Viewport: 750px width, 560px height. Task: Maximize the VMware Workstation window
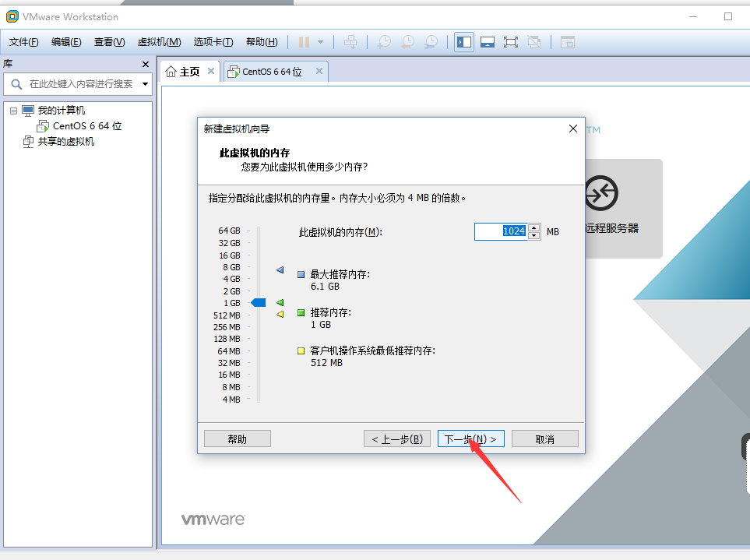728,16
